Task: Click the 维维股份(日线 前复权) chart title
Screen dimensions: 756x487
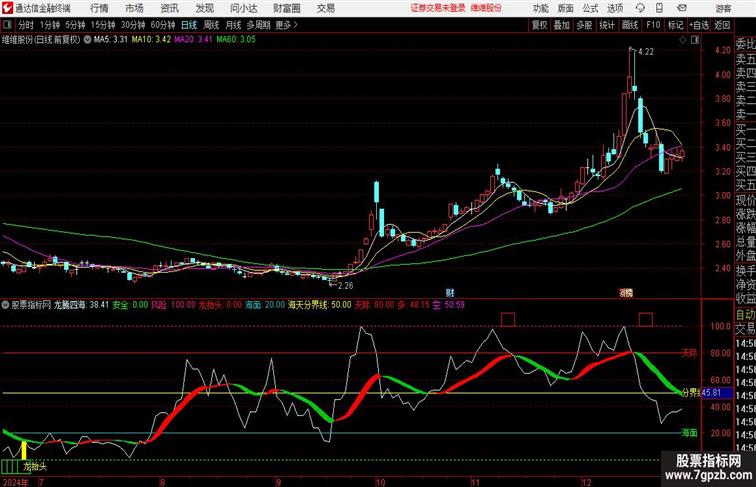Action: point(41,40)
